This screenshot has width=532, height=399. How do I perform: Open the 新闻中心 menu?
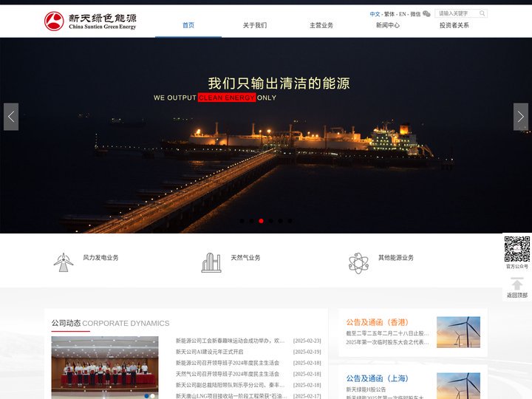pyautogui.click(x=388, y=25)
